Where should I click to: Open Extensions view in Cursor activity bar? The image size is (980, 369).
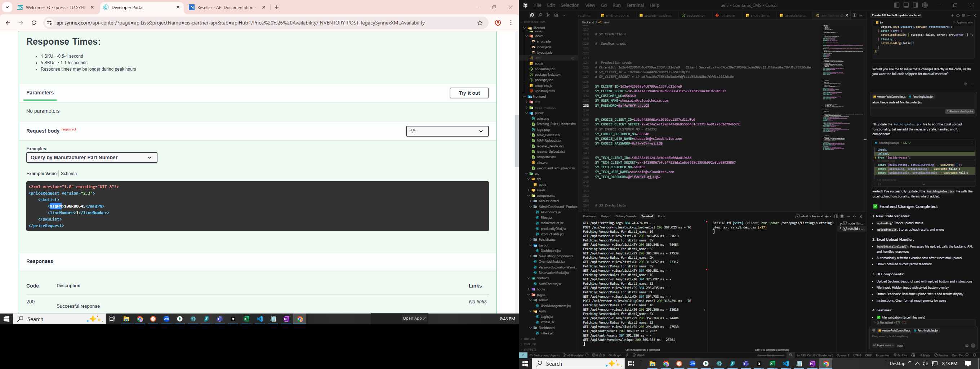556,15
